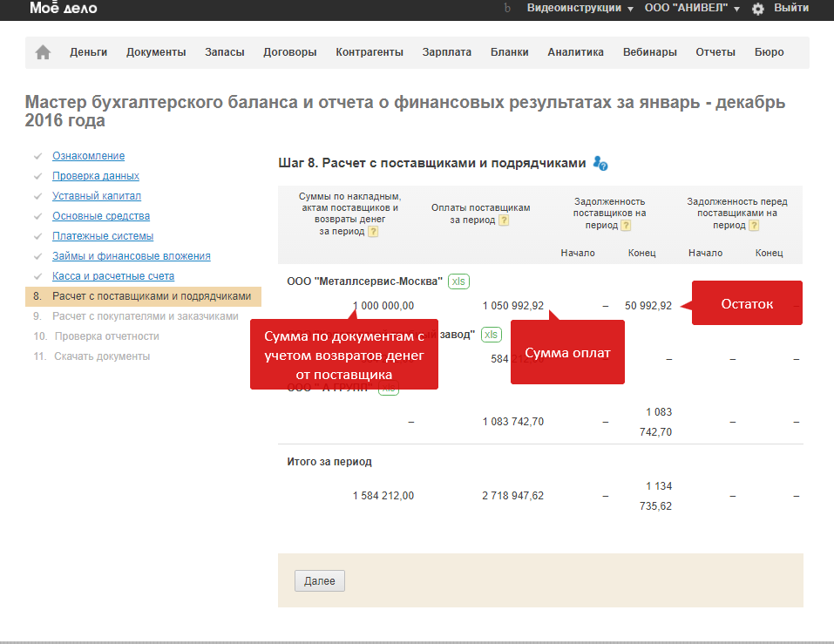Viewport: 834px width, 644px height.
Task: Open settings gear icon in header
Action: click(758, 9)
